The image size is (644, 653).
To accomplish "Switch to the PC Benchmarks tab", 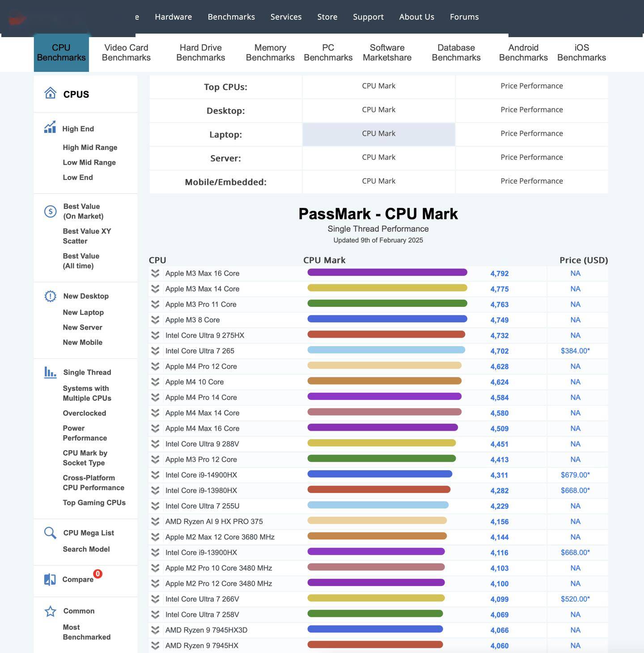I will pyautogui.click(x=328, y=53).
